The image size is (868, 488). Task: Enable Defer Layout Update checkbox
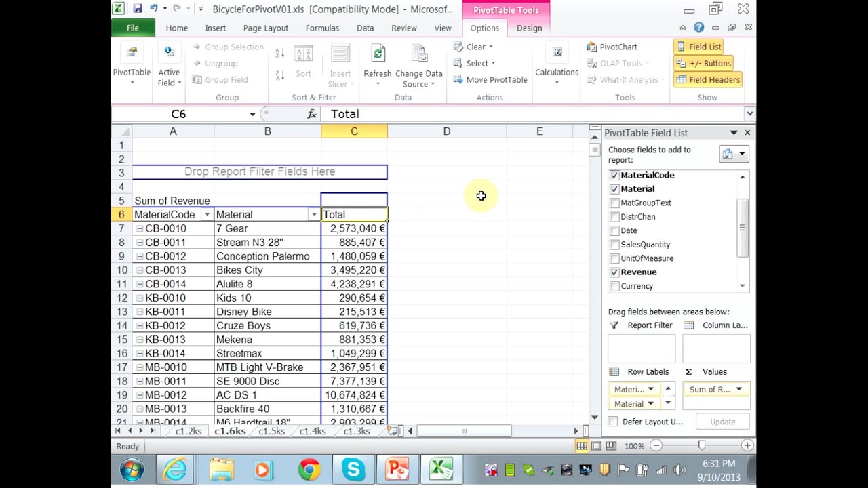tap(613, 422)
